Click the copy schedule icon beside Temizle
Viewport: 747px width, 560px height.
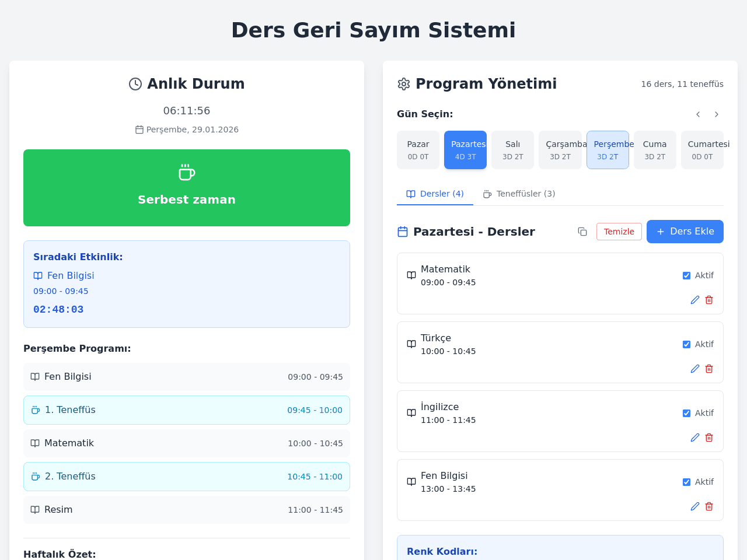point(582,232)
